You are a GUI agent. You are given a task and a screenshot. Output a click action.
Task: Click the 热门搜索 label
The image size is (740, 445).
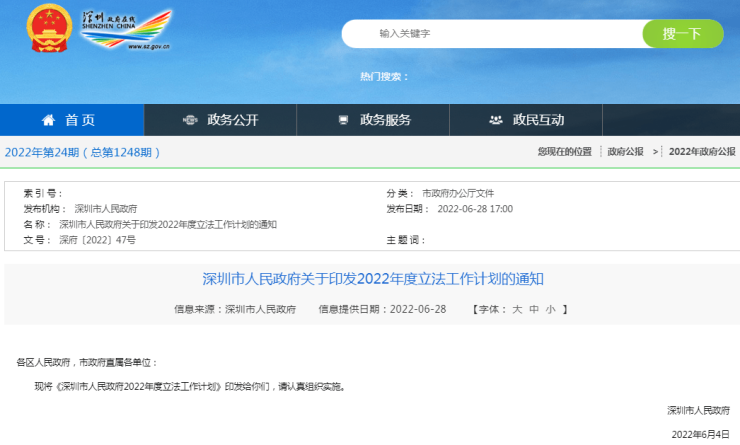point(384,76)
